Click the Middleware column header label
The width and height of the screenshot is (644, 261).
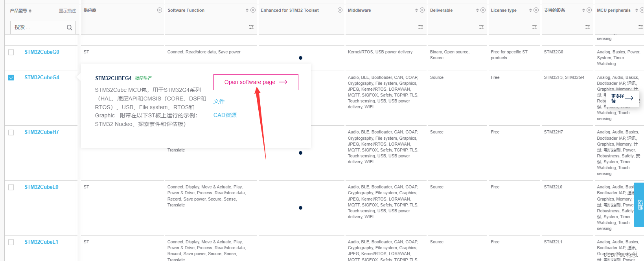[359, 10]
